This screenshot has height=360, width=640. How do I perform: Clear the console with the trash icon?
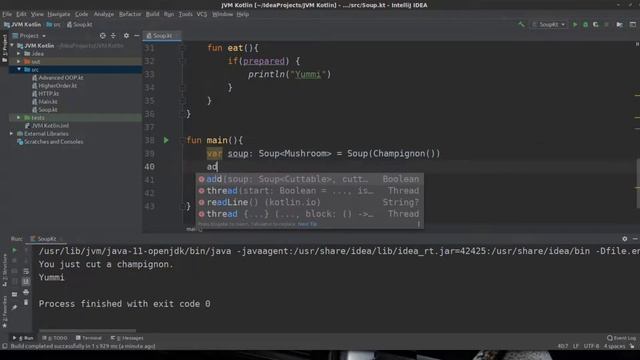(x=26, y=302)
